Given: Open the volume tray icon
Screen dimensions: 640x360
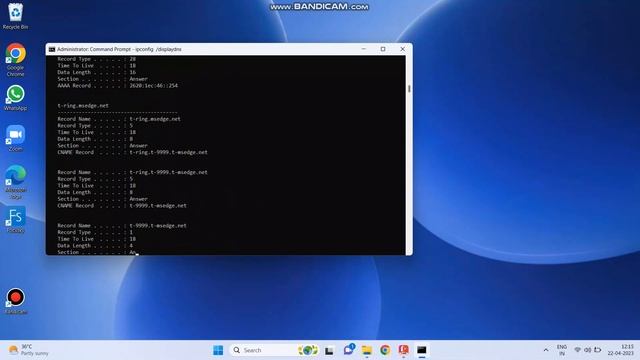Looking at the screenshot, I should click(587, 350).
